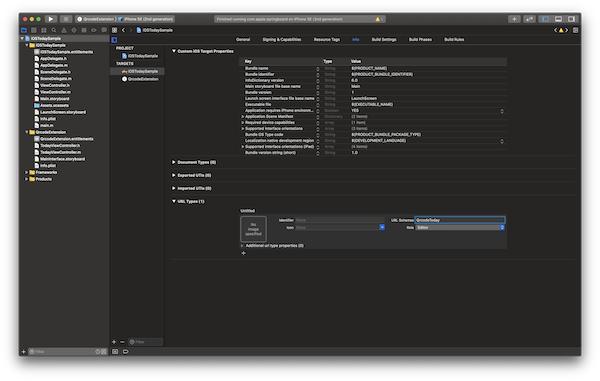Switch to the Build Phases tab
The image size is (600, 381).
[420, 39]
